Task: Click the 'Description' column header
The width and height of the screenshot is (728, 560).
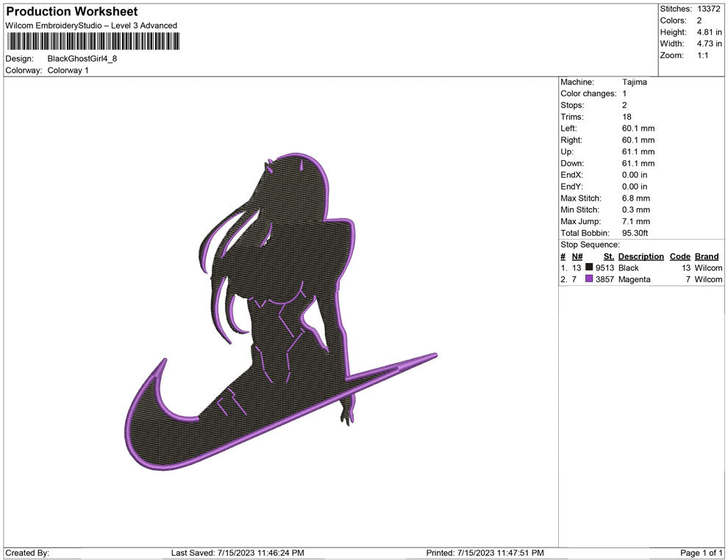Action: [640, 256]
